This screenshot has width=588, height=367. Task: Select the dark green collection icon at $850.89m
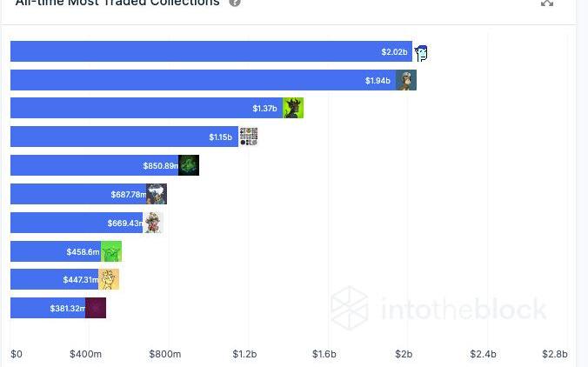(x=189, y=165)
